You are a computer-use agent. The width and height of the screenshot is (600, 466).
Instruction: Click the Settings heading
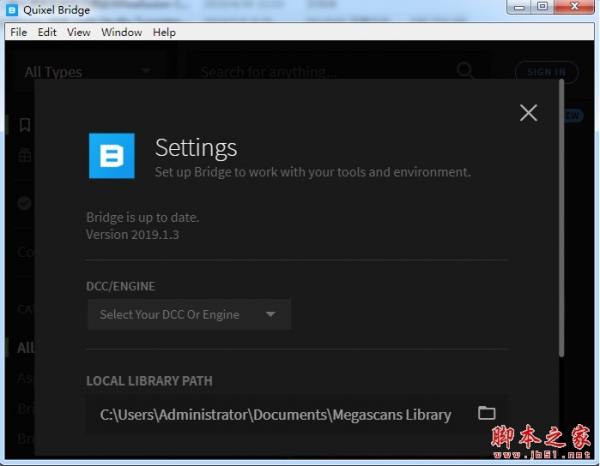(196, 148)
